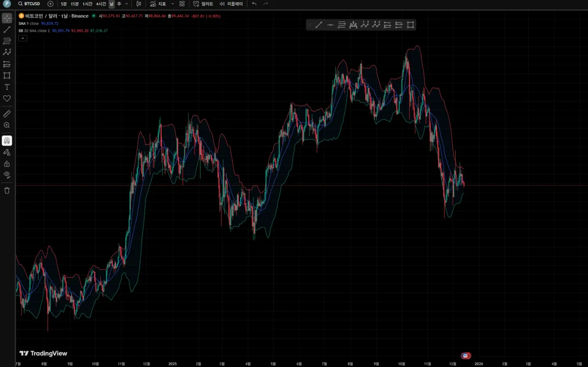588x367 pixels.
Task: Pick Elliott correction wave ABC in floating toolbar
Action: coord(376,25)
